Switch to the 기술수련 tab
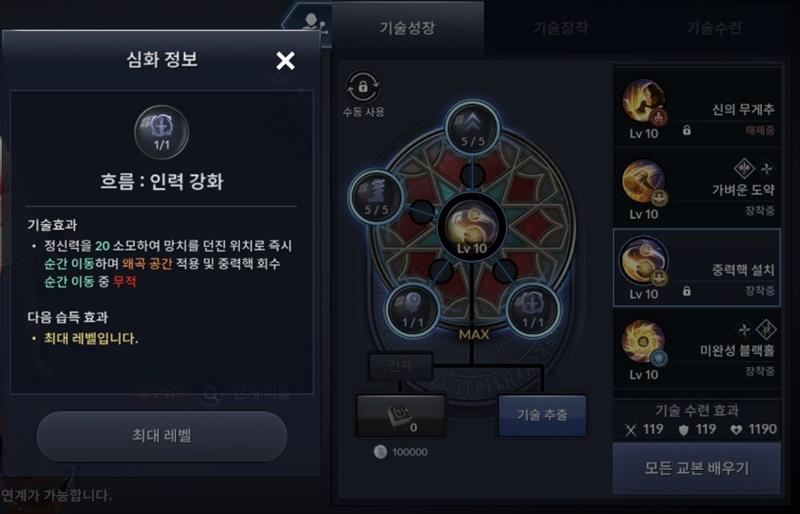 [x=714, y=27]
